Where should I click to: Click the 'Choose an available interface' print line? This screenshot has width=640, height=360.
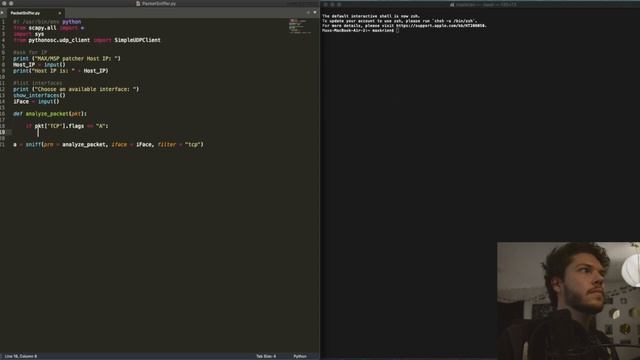(76, 89)
